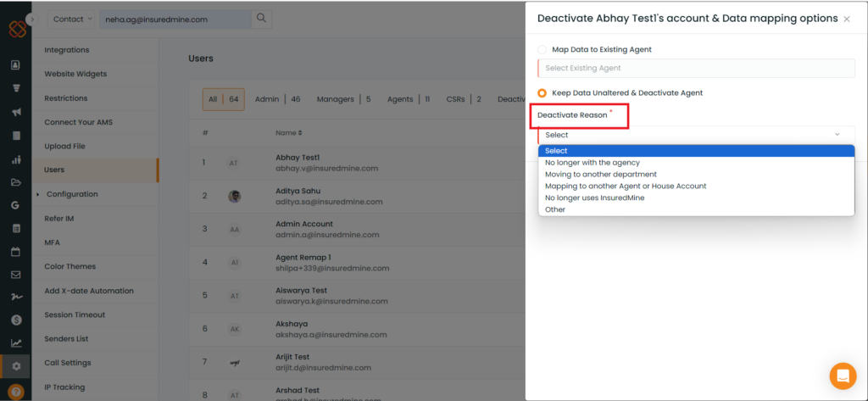The height and width of the screenshot is (401, 868).
Task: Click the AI avatar in Agent Remap 1's row
Action: click(x=234, y=263)
